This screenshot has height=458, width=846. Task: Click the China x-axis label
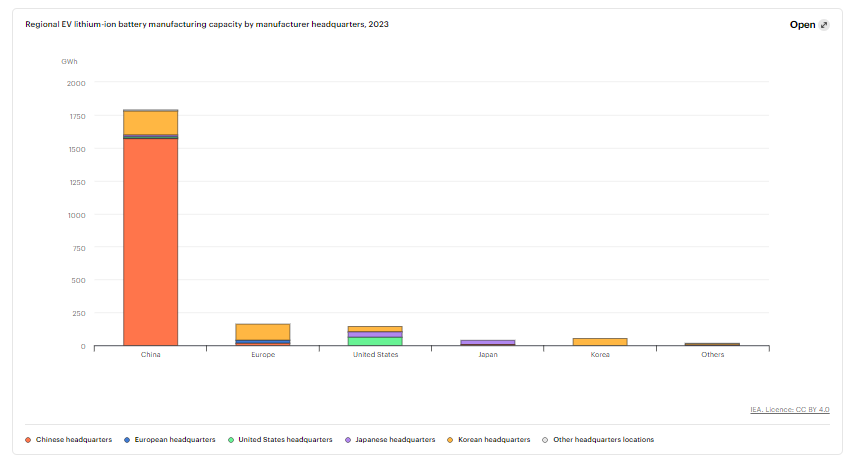[x=150, y=355]
